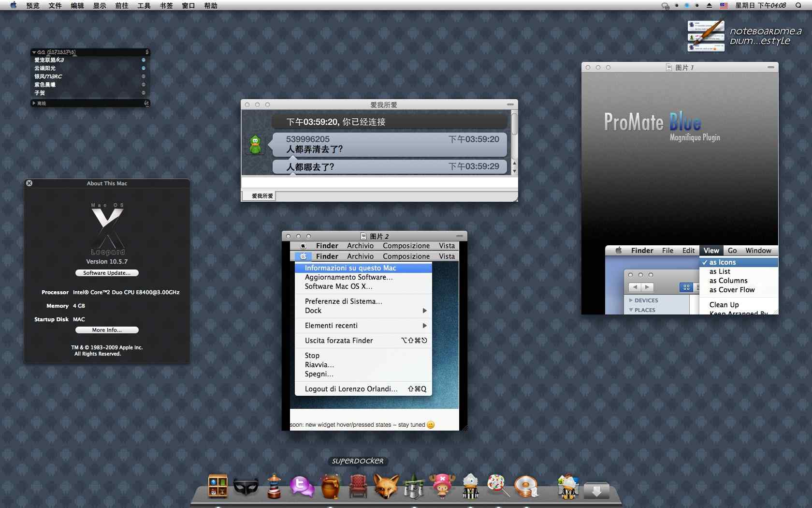Open the 显示 menu
Image resolution: width=812 pixels, height=508 pixels.
(100, 5)
